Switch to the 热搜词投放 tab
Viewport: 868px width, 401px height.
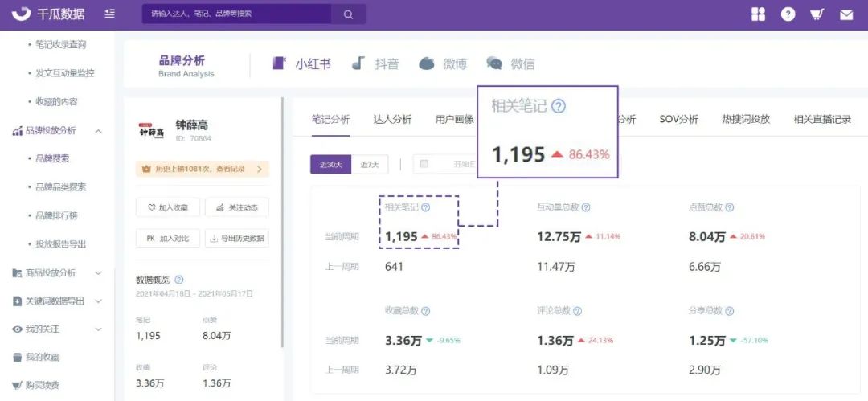pyautogui.click(x=746, y=119)
